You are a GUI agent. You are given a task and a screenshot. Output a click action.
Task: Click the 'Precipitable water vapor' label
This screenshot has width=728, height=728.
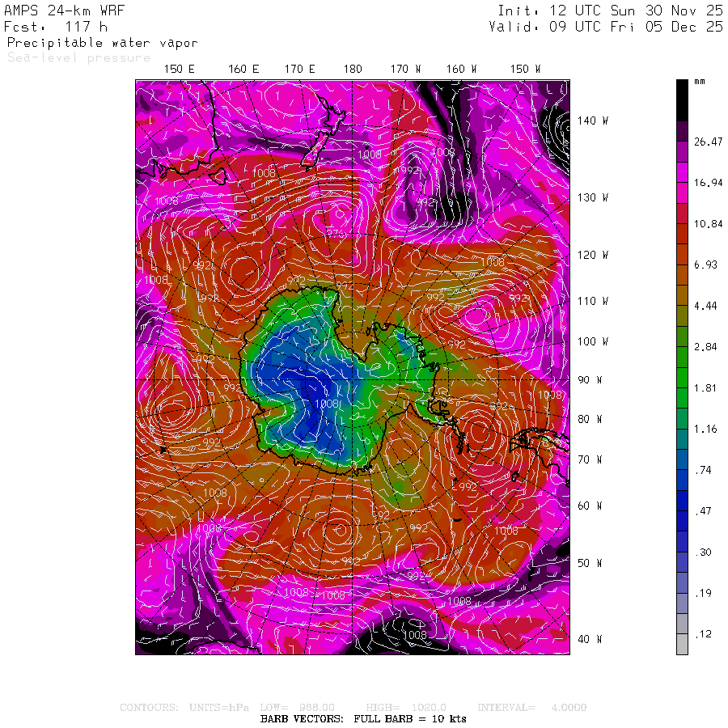103,43
